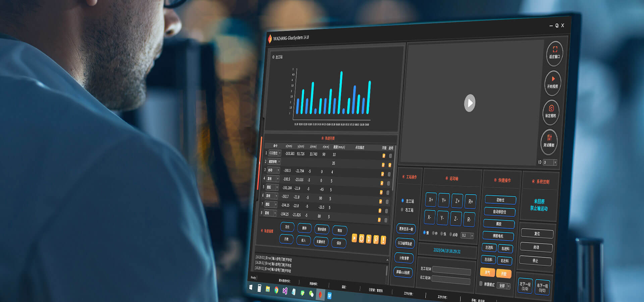Click the orange play trajectory icon

pyautogui.click(x=354, y=238)
